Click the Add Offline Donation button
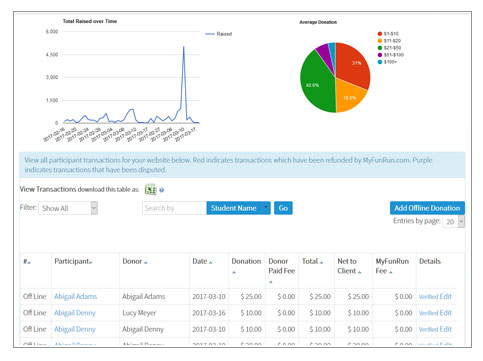Screen dimensions: 483x361 (x=427, y=208)
